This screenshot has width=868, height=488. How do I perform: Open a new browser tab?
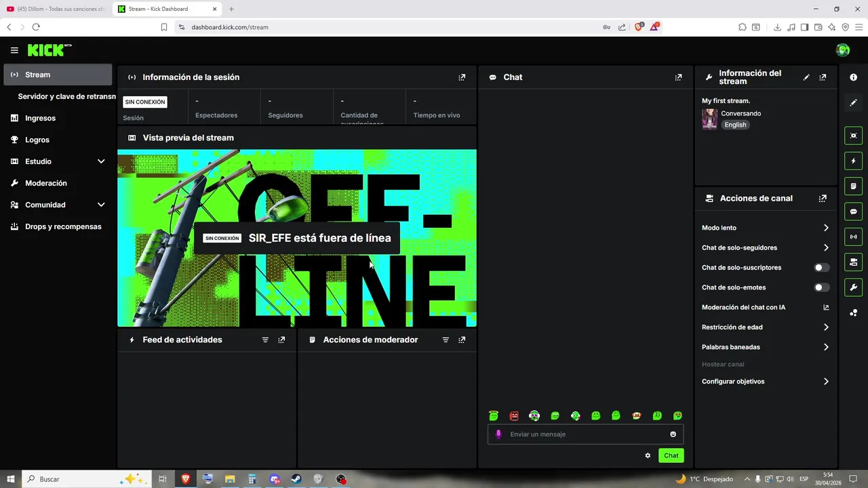[231, 9]
